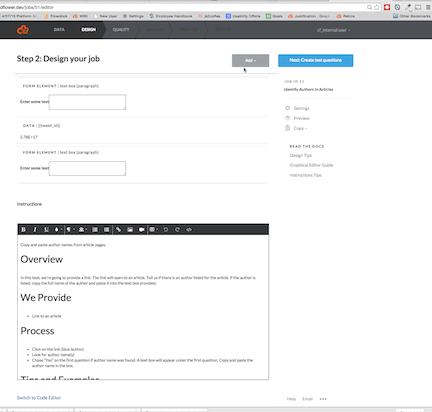Open the Graphical Editor Guide link

[x=311, y=165]
